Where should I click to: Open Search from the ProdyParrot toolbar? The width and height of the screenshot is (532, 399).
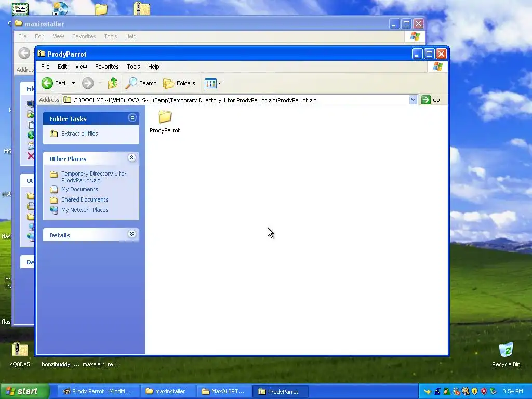point(141,83)
